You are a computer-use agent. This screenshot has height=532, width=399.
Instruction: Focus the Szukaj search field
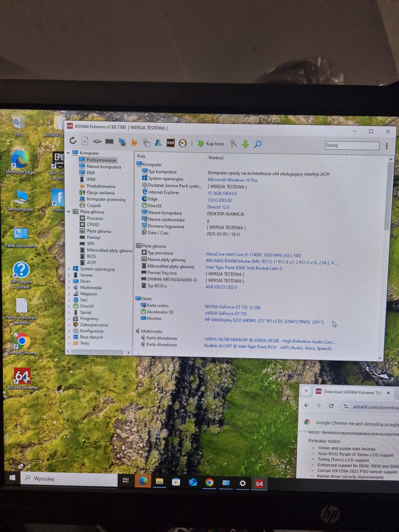[x=352, y=145]
